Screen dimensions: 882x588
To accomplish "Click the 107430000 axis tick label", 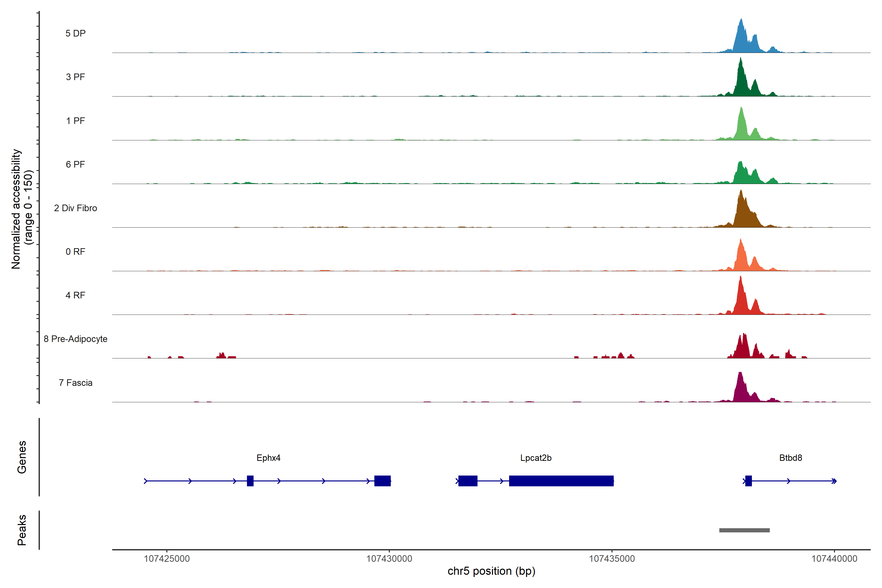I will 389,559.
